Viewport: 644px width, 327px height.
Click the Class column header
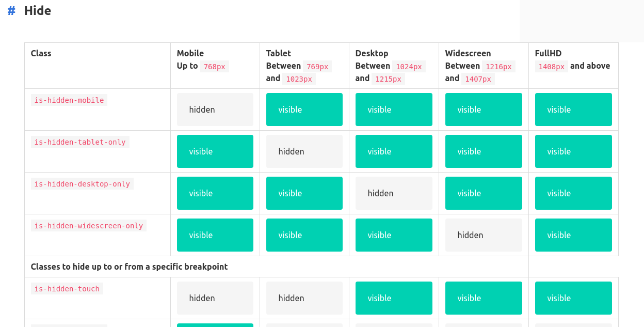(41, 53)
